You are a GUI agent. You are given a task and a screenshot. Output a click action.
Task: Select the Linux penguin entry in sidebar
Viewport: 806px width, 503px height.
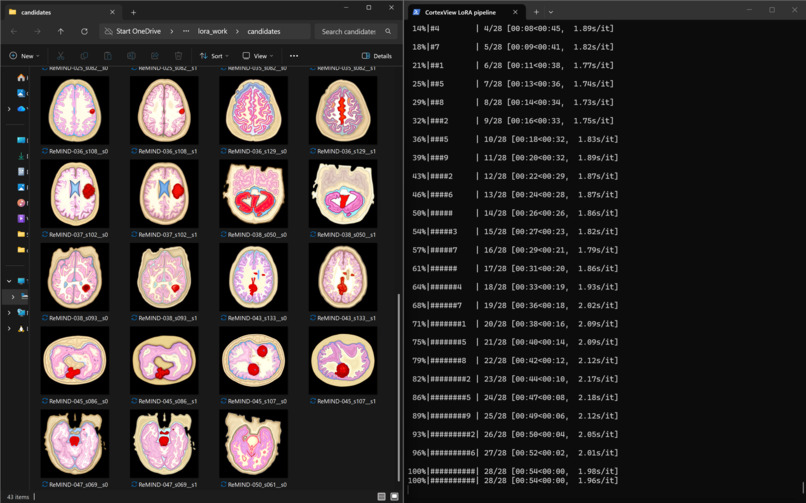tap(22, 328)
